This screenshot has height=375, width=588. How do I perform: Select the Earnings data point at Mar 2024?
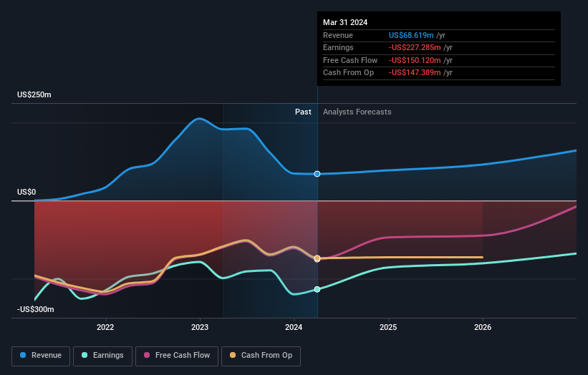pos(317,289)
